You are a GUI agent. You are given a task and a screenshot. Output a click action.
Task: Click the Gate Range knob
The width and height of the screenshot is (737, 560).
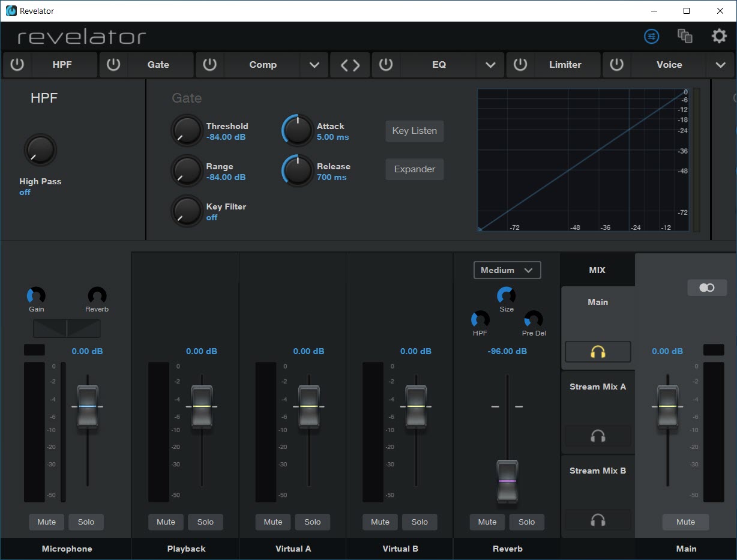187,170
